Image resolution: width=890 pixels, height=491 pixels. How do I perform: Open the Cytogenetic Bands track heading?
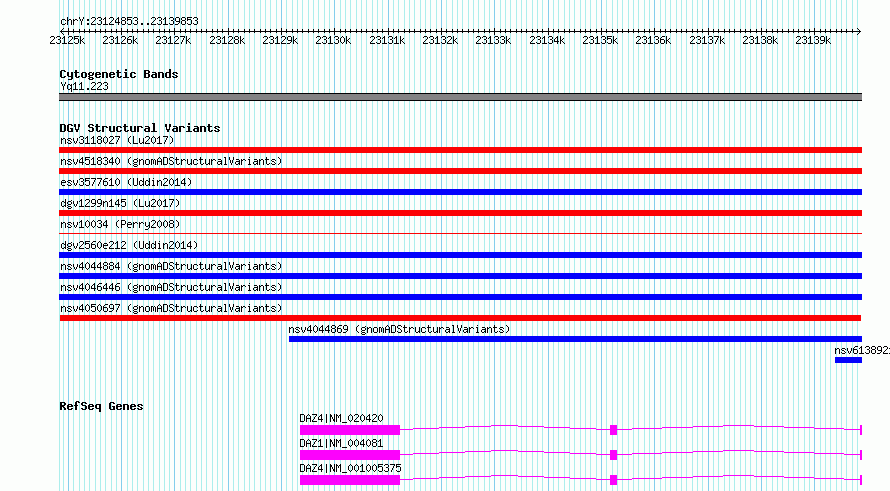(119, 74)
